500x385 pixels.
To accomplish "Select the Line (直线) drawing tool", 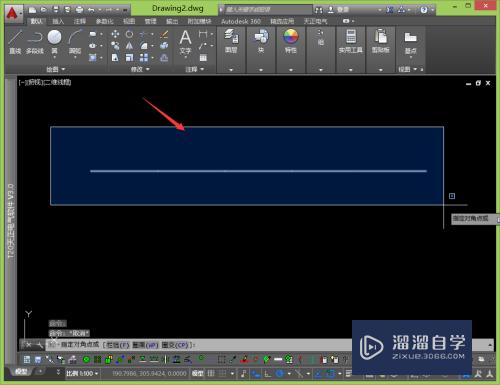I will point(15,42).
